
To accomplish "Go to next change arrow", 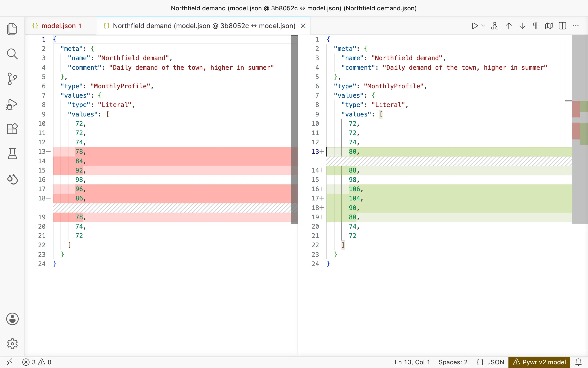I will (x=522, y=26).
